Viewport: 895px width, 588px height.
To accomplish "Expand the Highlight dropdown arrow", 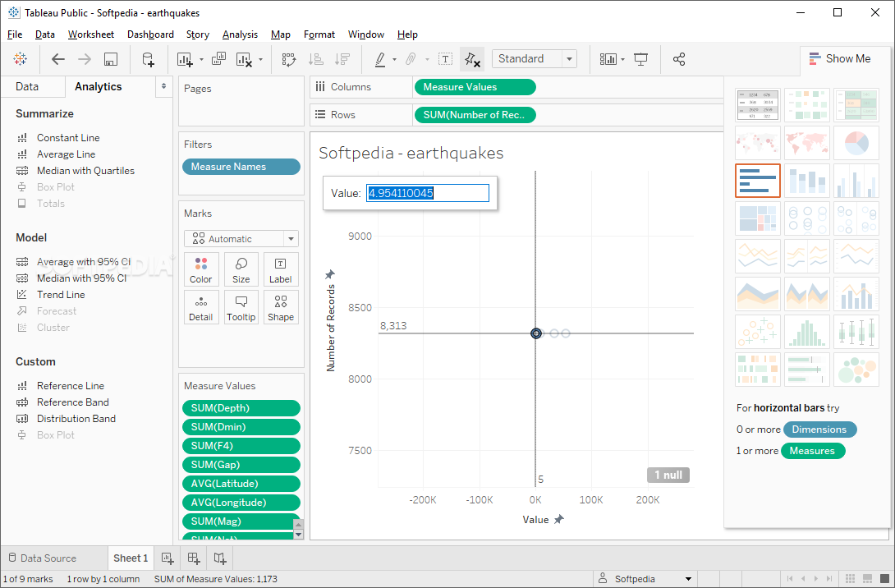I will [x=394, y=59].
